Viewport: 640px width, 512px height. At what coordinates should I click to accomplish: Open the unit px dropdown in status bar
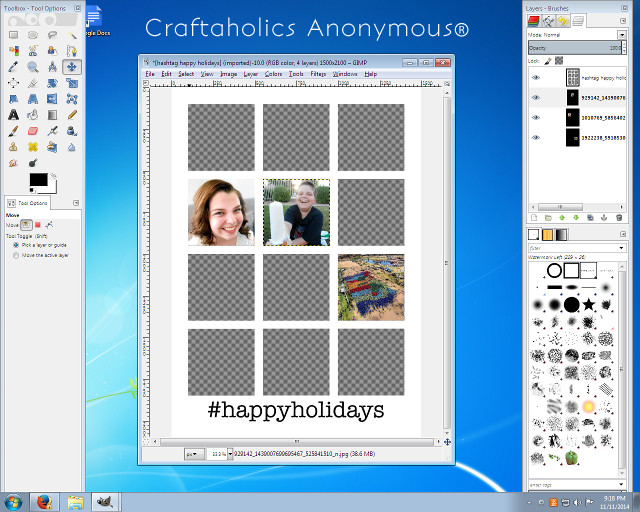point(194,454)
